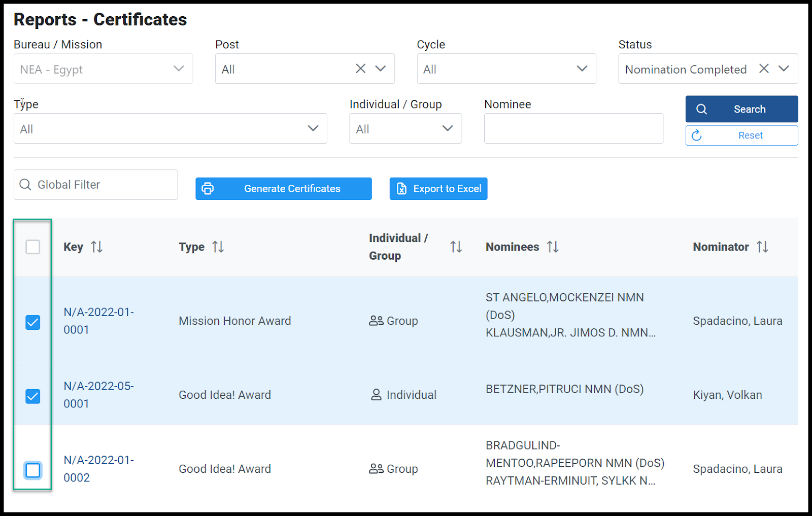Toggle the select-all header checkbox
Viewport: 812px width, 516px height.
pos(33,247)
